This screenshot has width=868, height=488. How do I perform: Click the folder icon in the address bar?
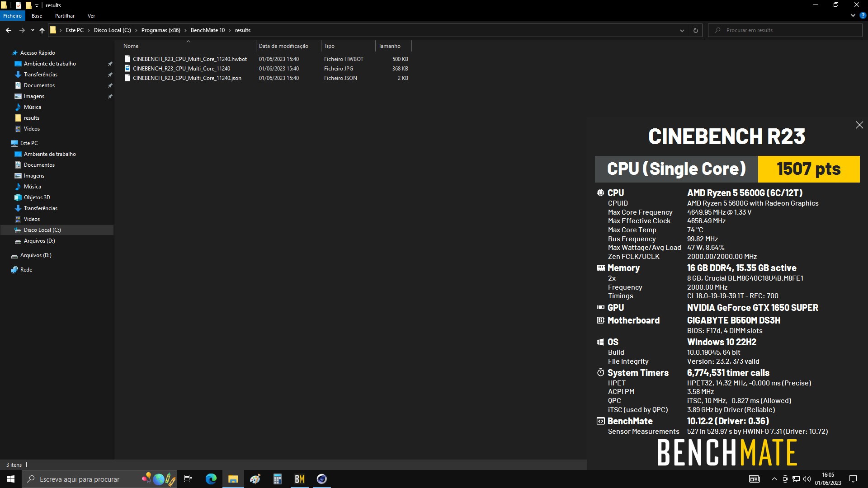coord(53,30)
